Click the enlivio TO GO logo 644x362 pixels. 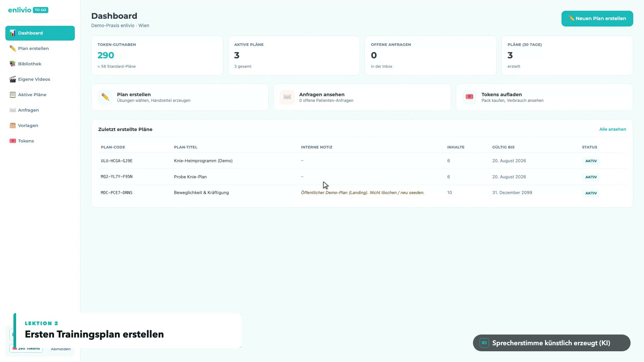(x=28, y=10)
